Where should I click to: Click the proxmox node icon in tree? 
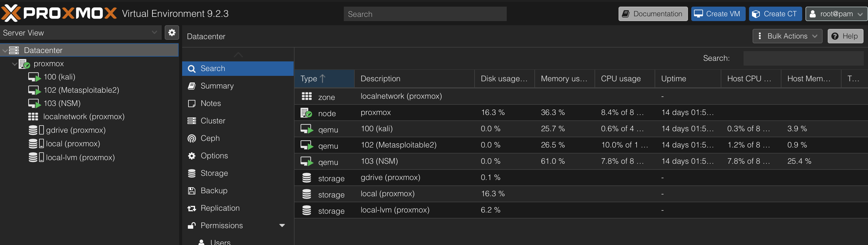pos(24,64)
